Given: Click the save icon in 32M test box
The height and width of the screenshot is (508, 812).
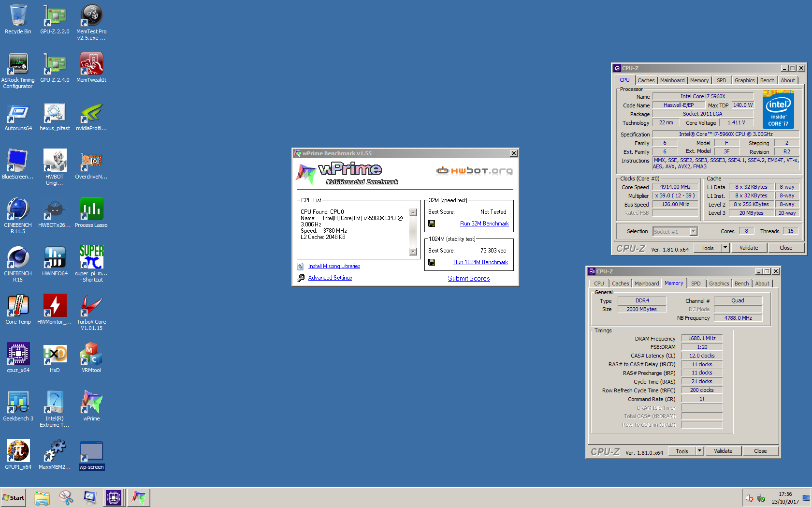Looking at the screenshot, I should pos(432,224).
